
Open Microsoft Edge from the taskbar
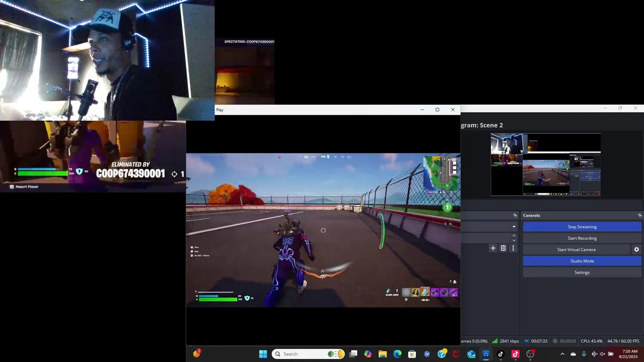pos(397,354)
